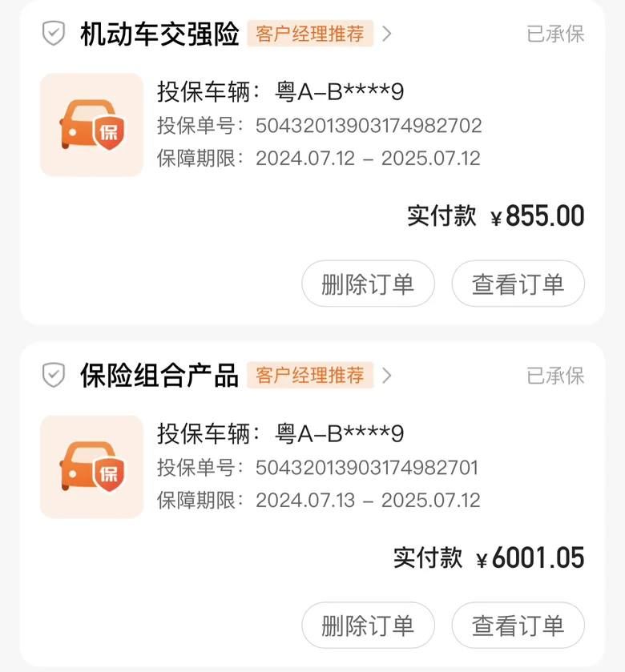Tap 客户经理推荐 tag on 保险组合产品

click(310, 375)
